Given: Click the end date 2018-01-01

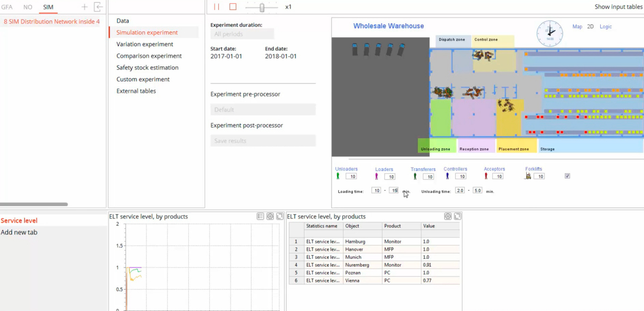Looking at the screenshot, I should 281,56.
